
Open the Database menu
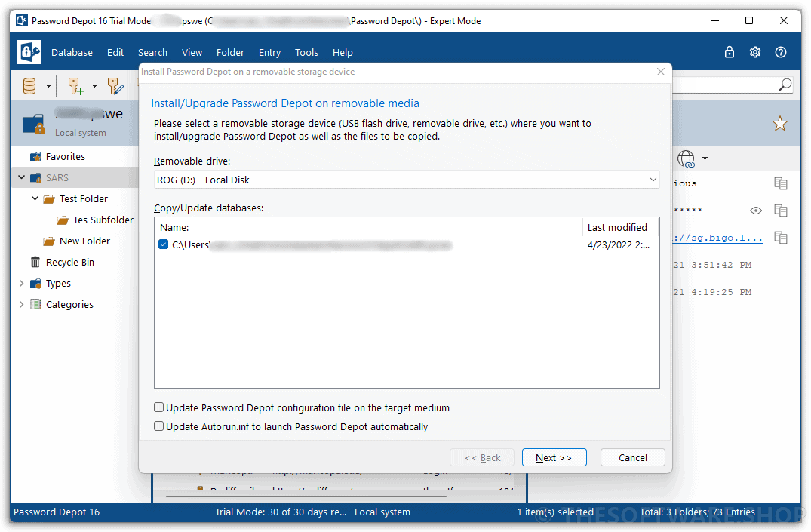coord(72,52)
